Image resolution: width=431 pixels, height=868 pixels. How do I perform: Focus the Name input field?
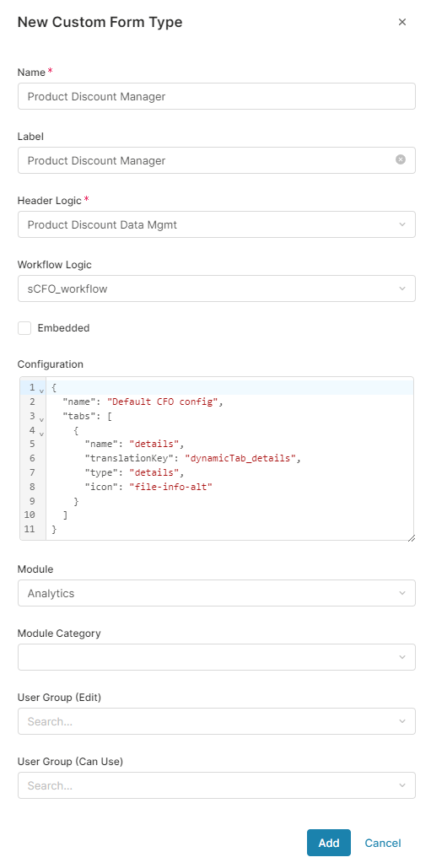click(216, 96)
